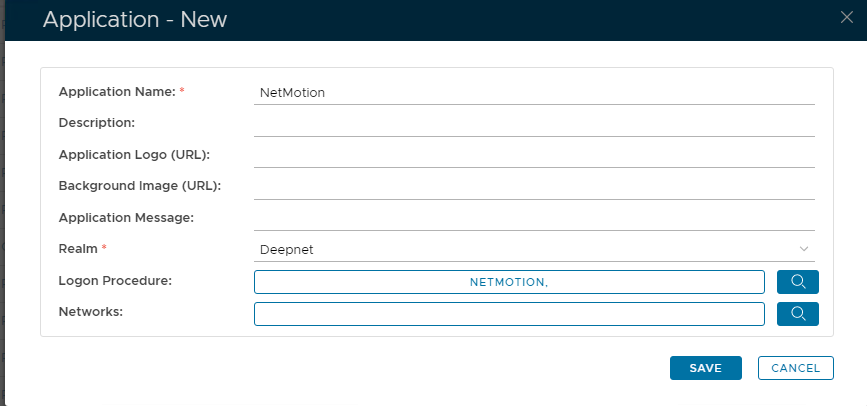The height and width of the screenshot is (406, 867).
Task: Click the Background Image URL input
Action: click(534, 186)
